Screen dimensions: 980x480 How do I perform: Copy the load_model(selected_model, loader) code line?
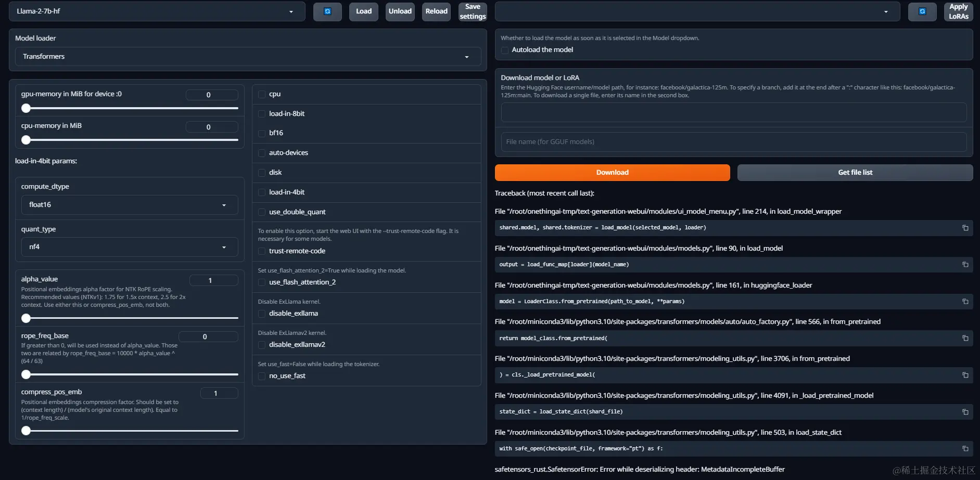(965, 228)
